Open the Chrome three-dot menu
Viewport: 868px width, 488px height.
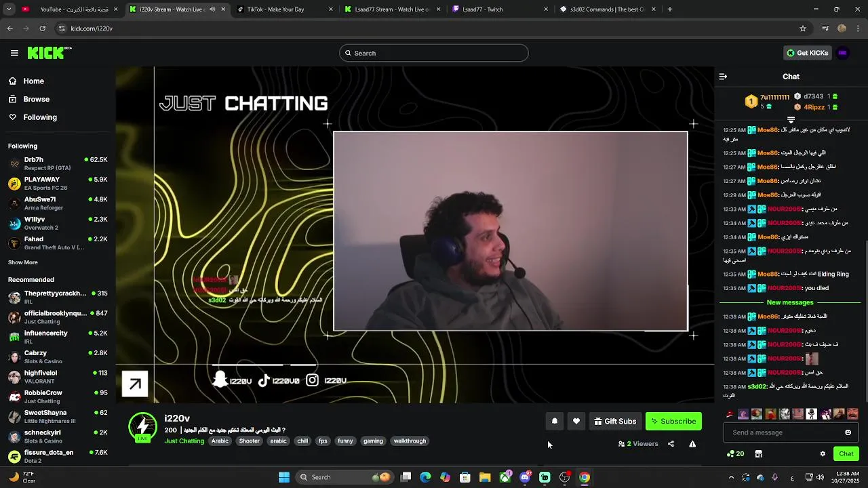pyautogui.click(x=858, y=28)
